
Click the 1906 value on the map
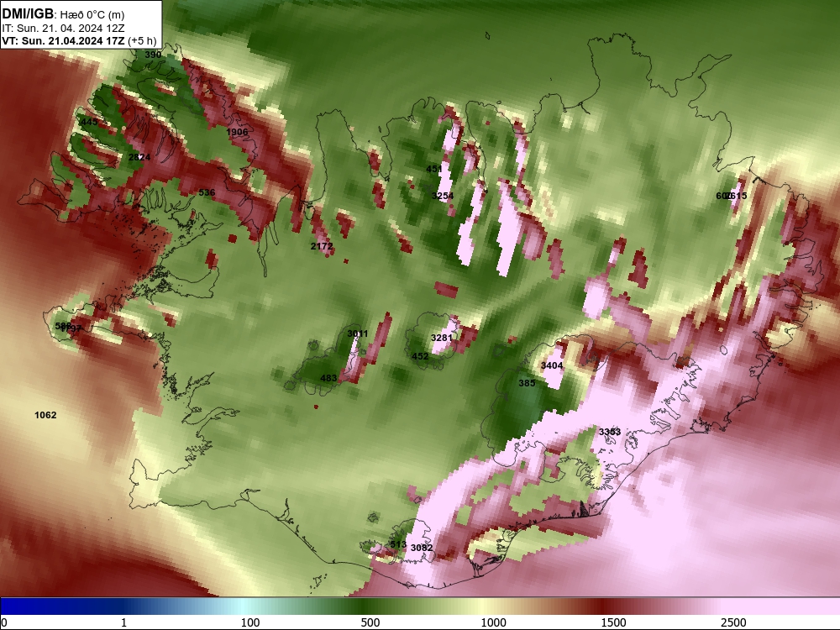tap(237, 132)
